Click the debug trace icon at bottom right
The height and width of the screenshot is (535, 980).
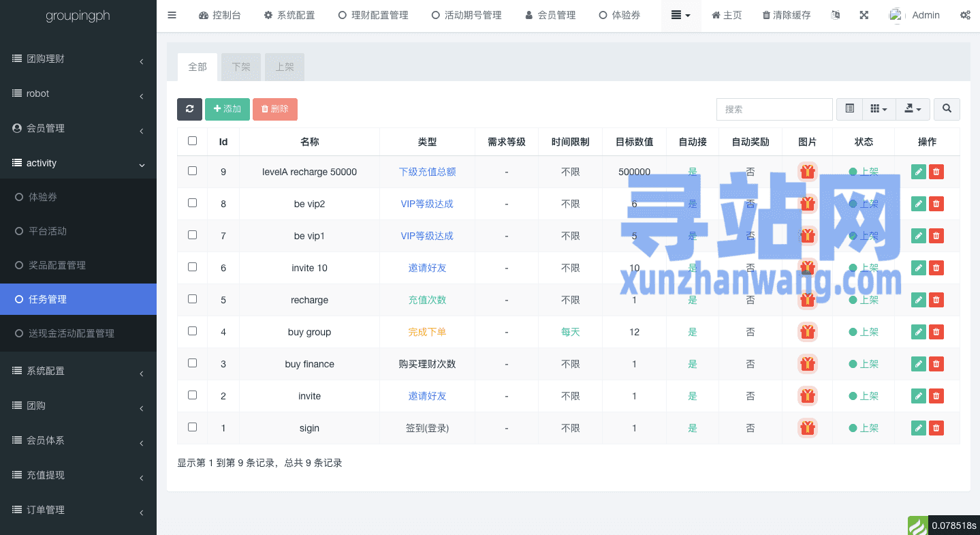coord(917,525)
